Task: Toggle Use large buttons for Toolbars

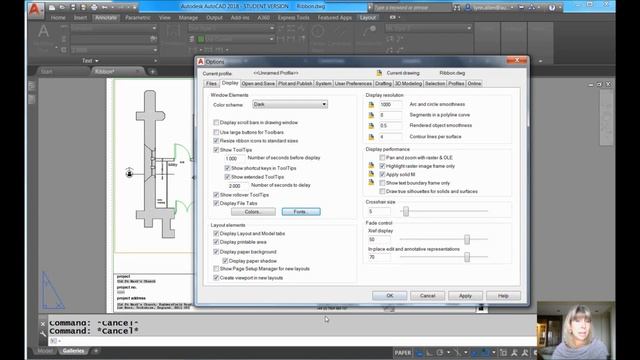Action: pyautogui.click(x=216, y=132)
